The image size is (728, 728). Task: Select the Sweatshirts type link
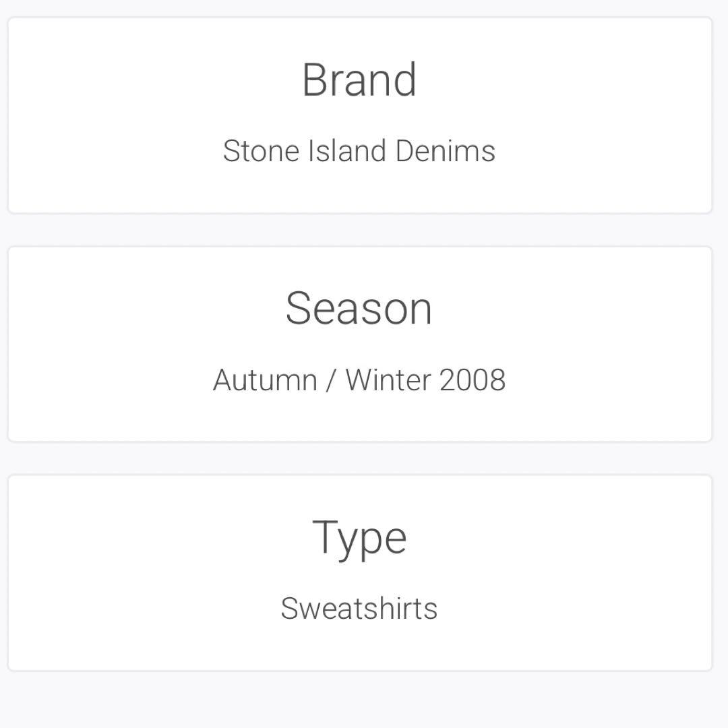click(359, 609)
